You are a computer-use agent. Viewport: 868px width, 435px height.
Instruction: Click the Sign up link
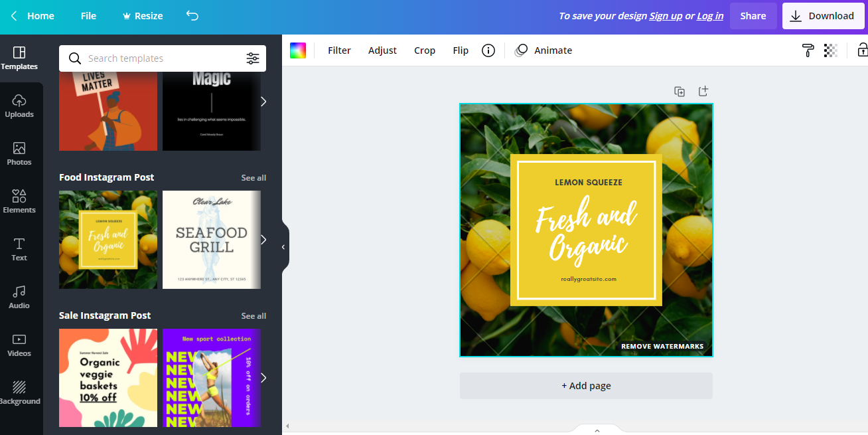pyautogui.click(x=666, y=16)
